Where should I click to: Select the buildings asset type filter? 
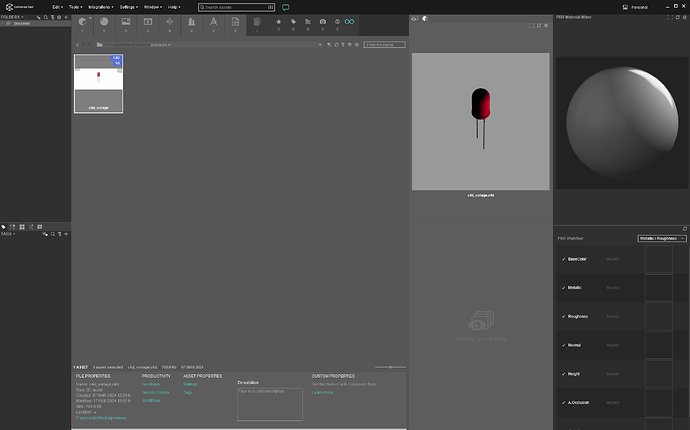coord(191,22)
